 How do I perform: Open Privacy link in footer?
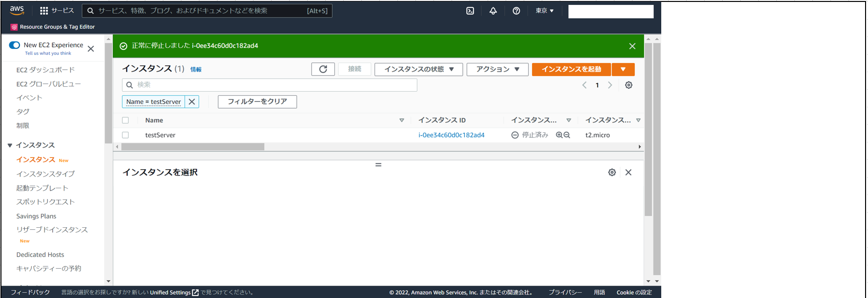(x=565, y=293)
